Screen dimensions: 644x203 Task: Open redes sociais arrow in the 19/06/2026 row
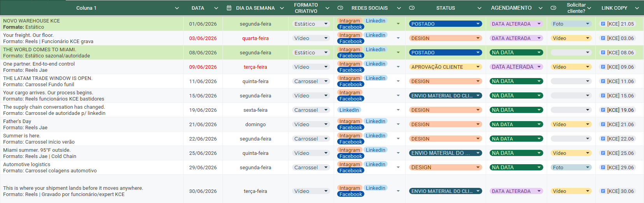tap(398, 110)
